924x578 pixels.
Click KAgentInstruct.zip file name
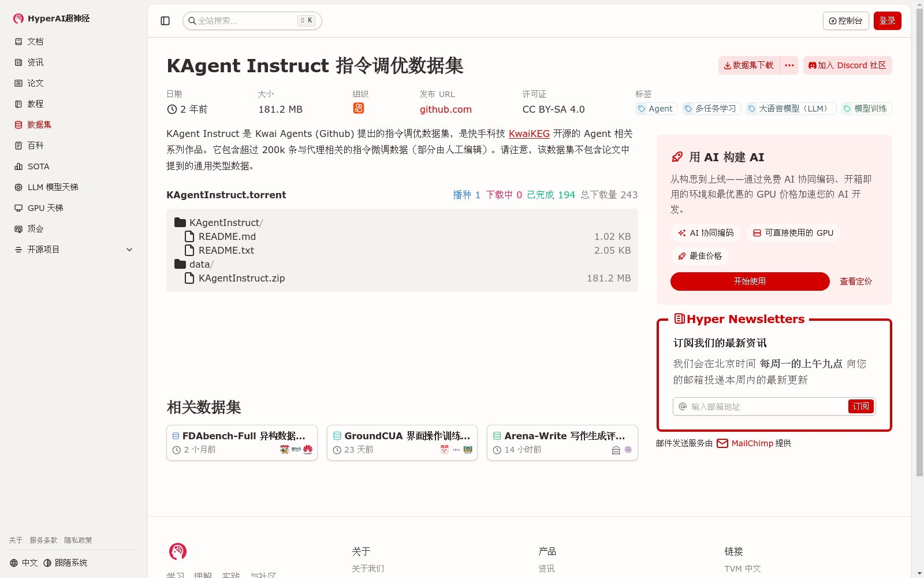click(x=241, y=278)
